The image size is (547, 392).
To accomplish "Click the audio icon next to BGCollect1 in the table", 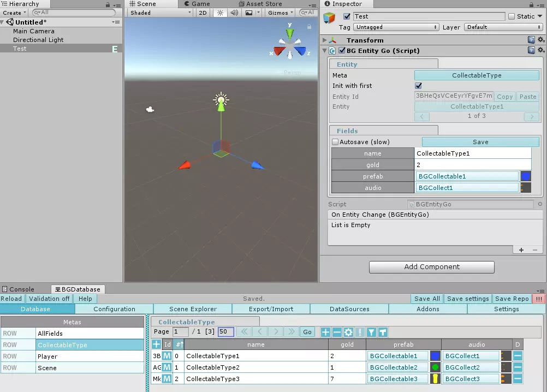I will [x=506, y=356].
